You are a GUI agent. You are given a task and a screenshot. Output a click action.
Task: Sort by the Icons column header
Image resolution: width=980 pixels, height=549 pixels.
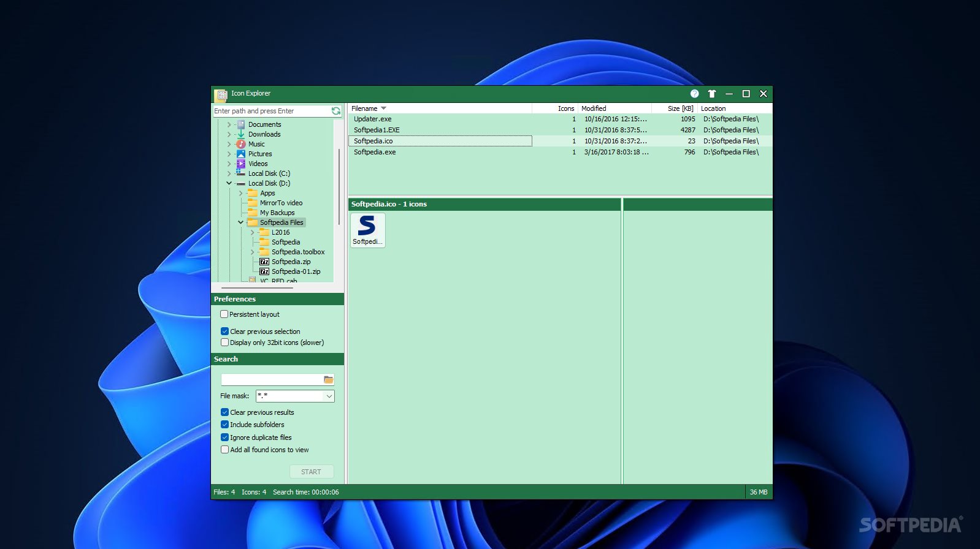[x=555, y=108]
